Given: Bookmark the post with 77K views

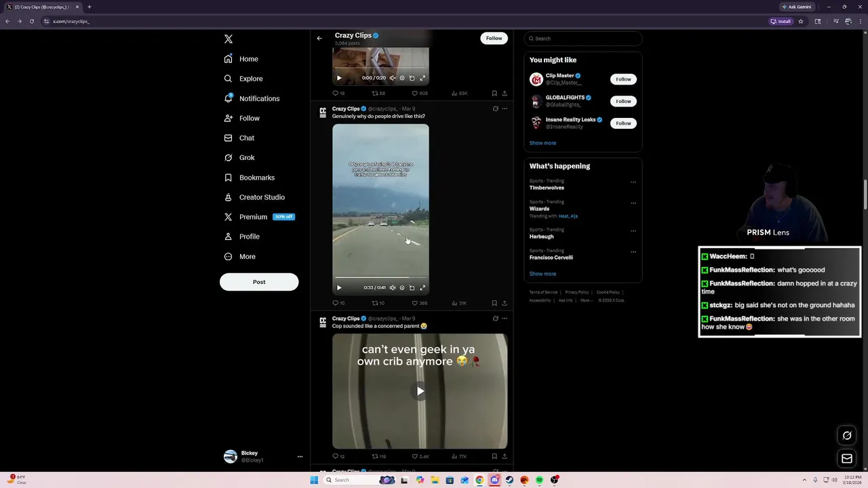Looking at the screenshot, I should 494,457.
